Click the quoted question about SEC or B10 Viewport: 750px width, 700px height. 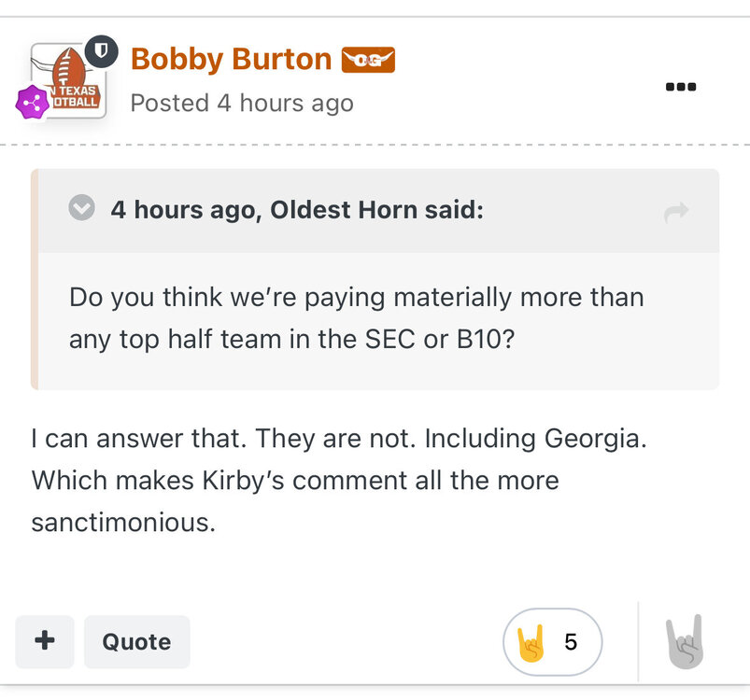(356, 318)
